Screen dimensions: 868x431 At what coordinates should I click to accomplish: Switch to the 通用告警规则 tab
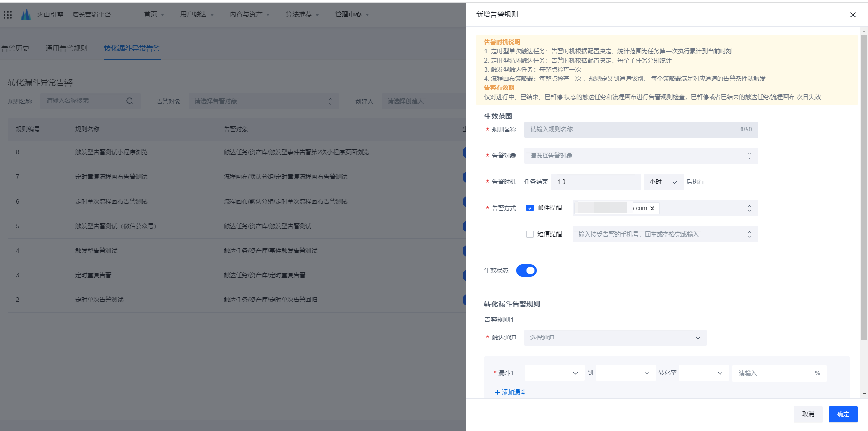[x=66, y=48]
